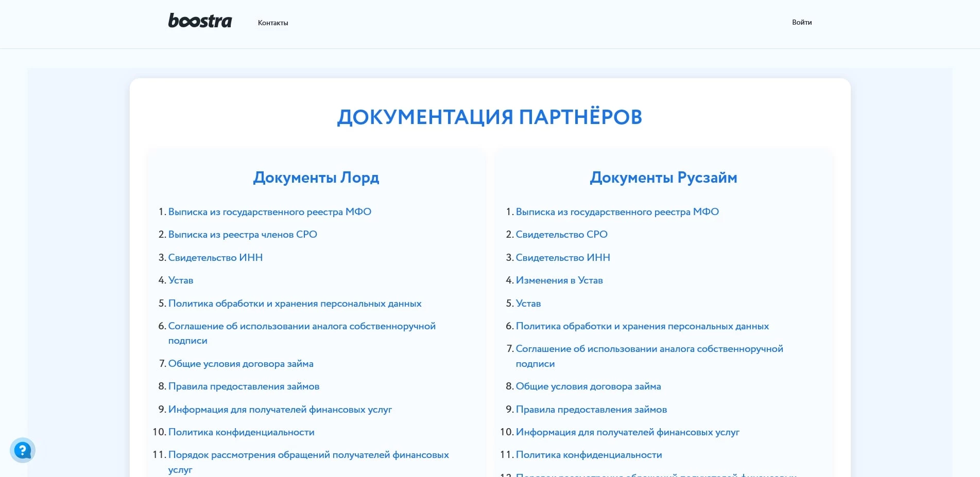Open Лорд Информация для получателей финансовых услуг

(280, 409)
